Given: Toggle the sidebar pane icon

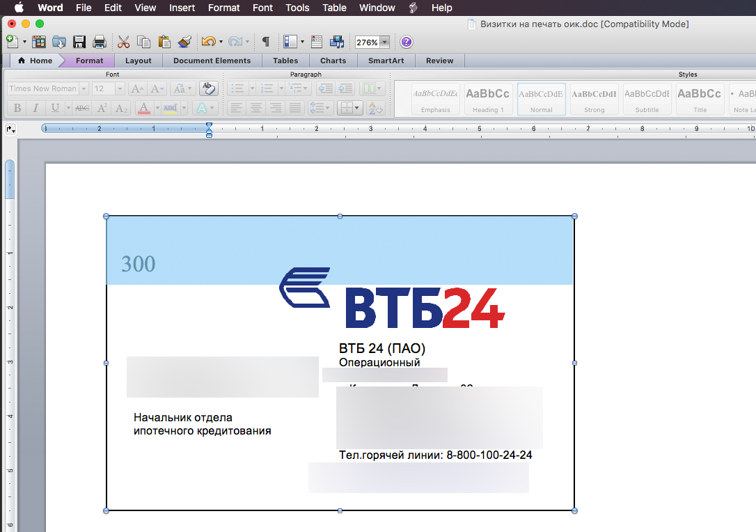Looking at the screenshot, I should pos(290,42).
